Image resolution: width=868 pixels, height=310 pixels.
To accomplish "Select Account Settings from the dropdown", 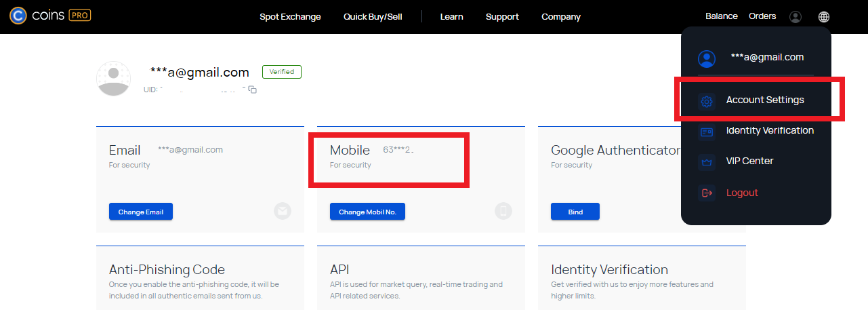I will coord(765,100).
